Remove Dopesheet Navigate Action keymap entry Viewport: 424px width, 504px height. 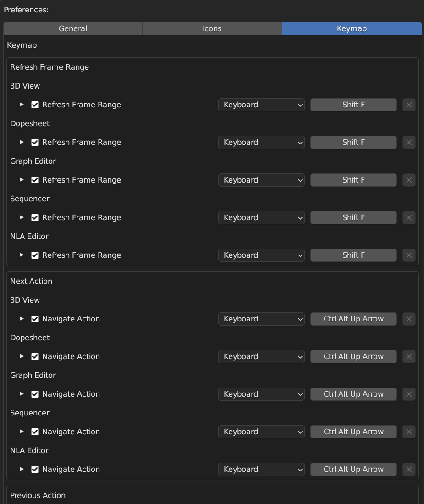(409, 357)
